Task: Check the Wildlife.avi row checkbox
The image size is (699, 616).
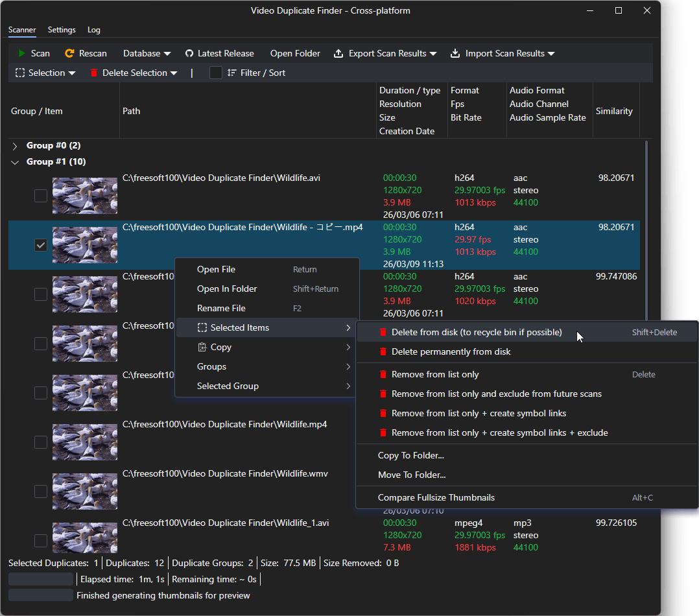Action: pyautogui.click(x=41, y=196)
